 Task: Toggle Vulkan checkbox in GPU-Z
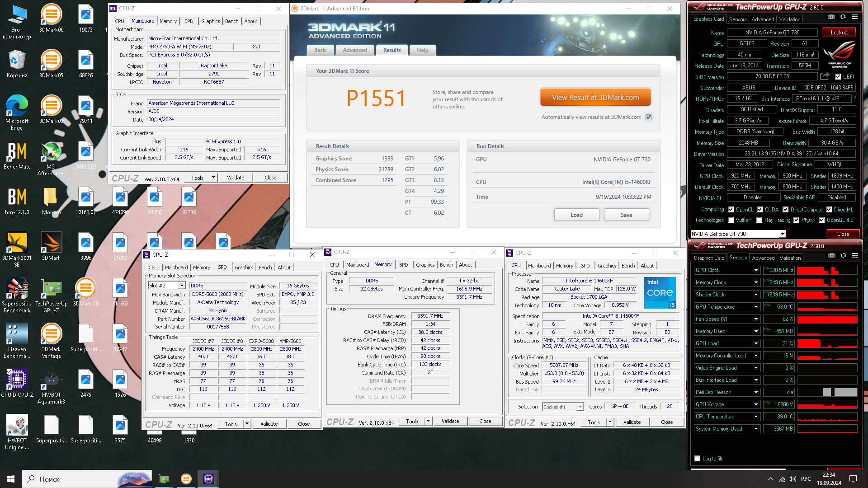[x=731, y=220]
